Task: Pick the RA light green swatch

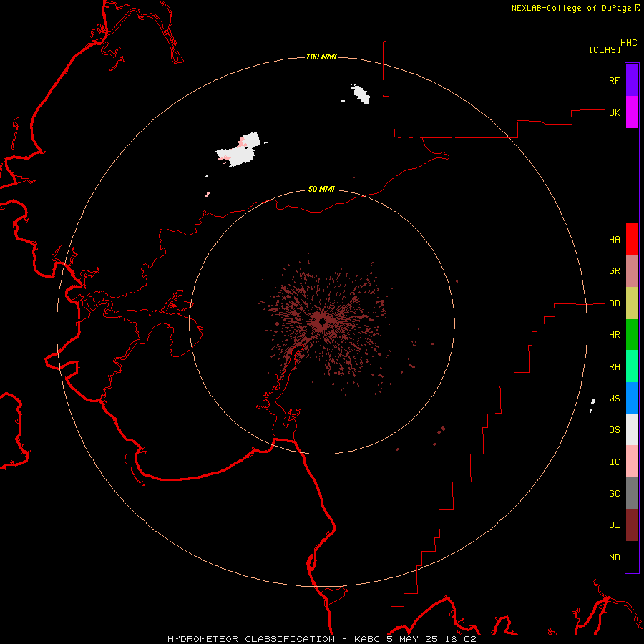Action: tap(632, 366)
